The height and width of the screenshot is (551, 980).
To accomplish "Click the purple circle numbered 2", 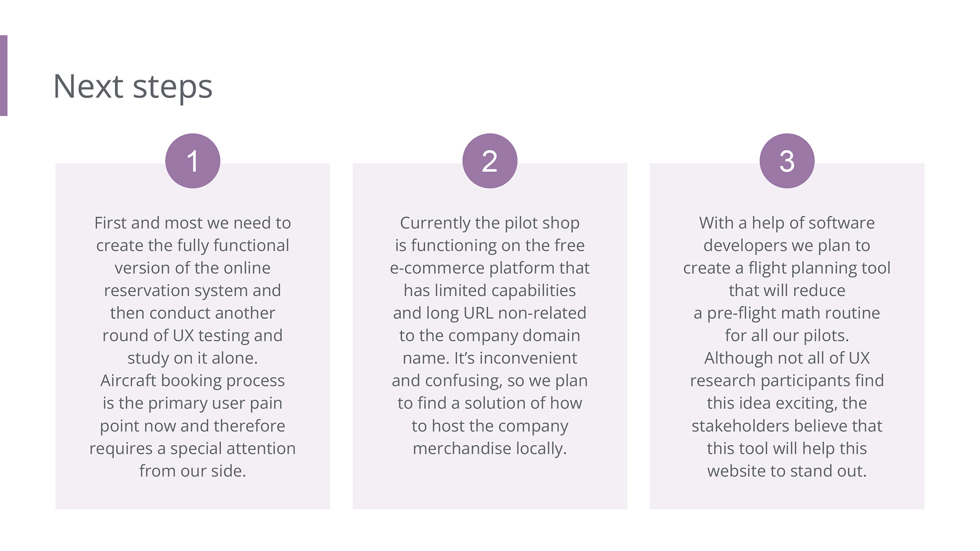I will pyautogui.click(x=489, y=161).
